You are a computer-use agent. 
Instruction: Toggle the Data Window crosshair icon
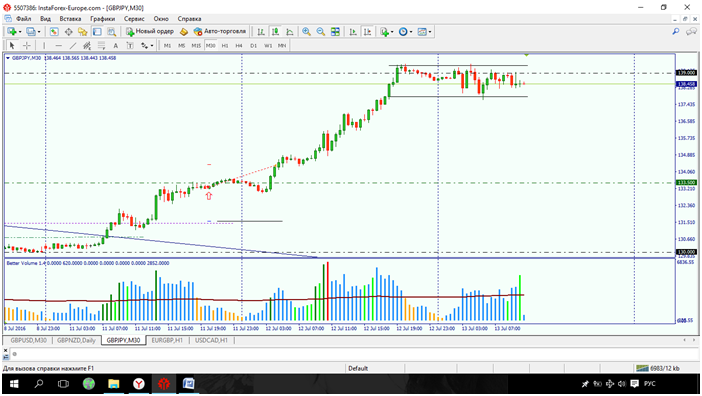coord(68,31)
